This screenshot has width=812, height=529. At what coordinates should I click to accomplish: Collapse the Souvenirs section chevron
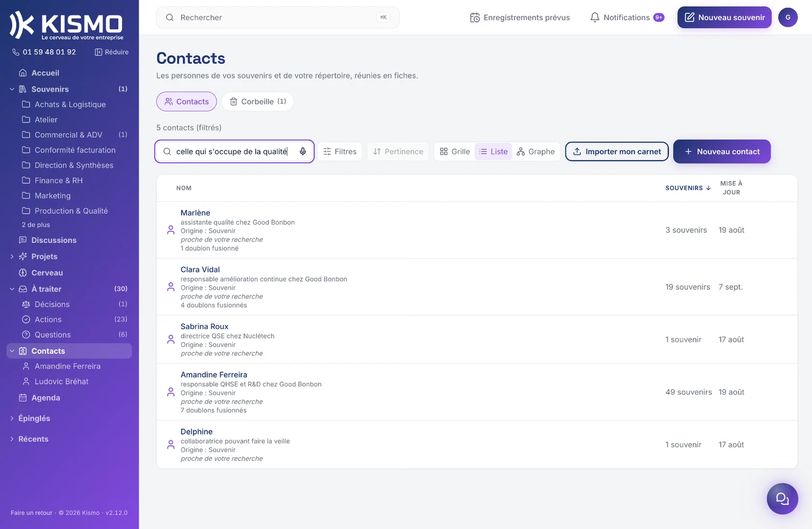pyautogui.click(x=12, y=89)
